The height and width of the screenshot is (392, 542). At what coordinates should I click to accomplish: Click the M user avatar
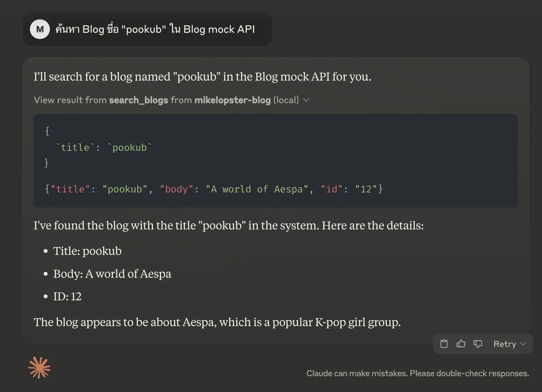coord(40,29)
